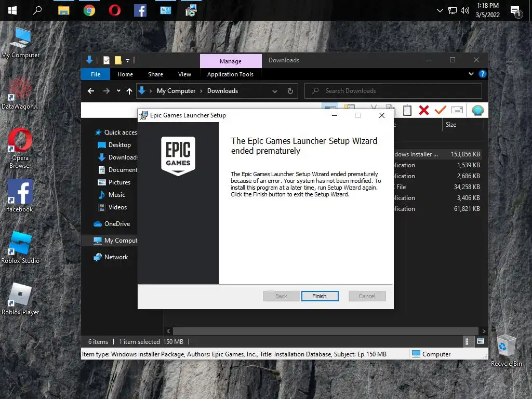The width and height of the screenshot is (532, 399).
Task: Select the Recycle Bin icon
Action: [x=506, y=351]
